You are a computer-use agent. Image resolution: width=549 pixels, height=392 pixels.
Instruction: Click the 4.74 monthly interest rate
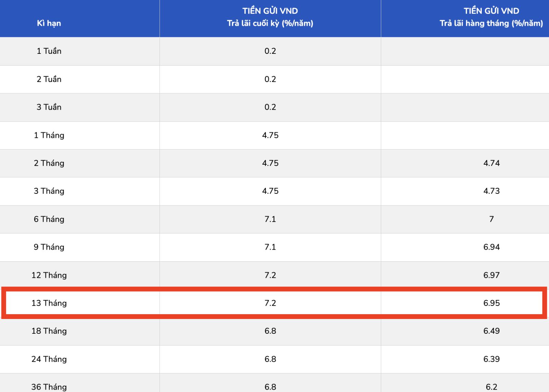[x=491, y=163]
